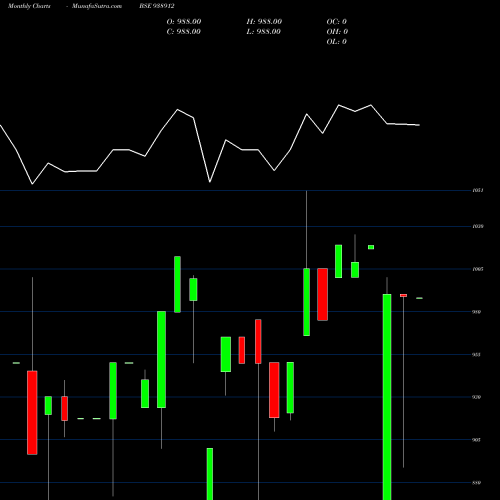Click the green candle with wick reaching 1051
Viewport: 500px width, 500px height.
[x=307, y=302]
